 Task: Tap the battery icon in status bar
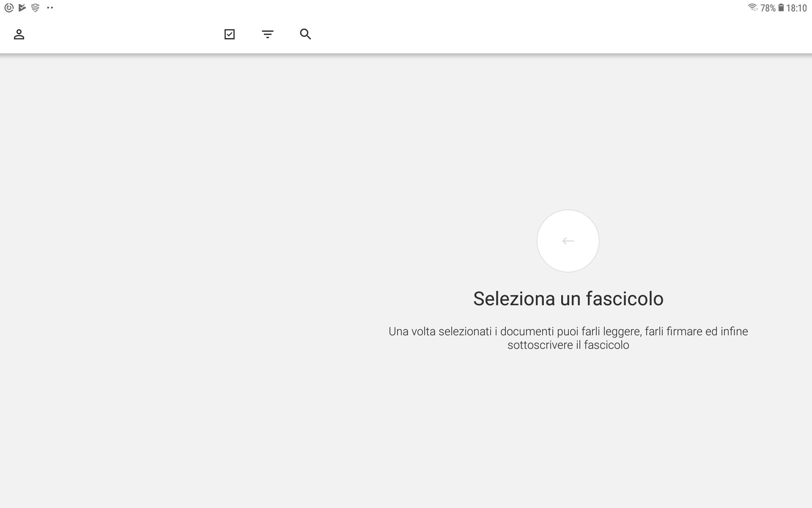click(781, 8)
